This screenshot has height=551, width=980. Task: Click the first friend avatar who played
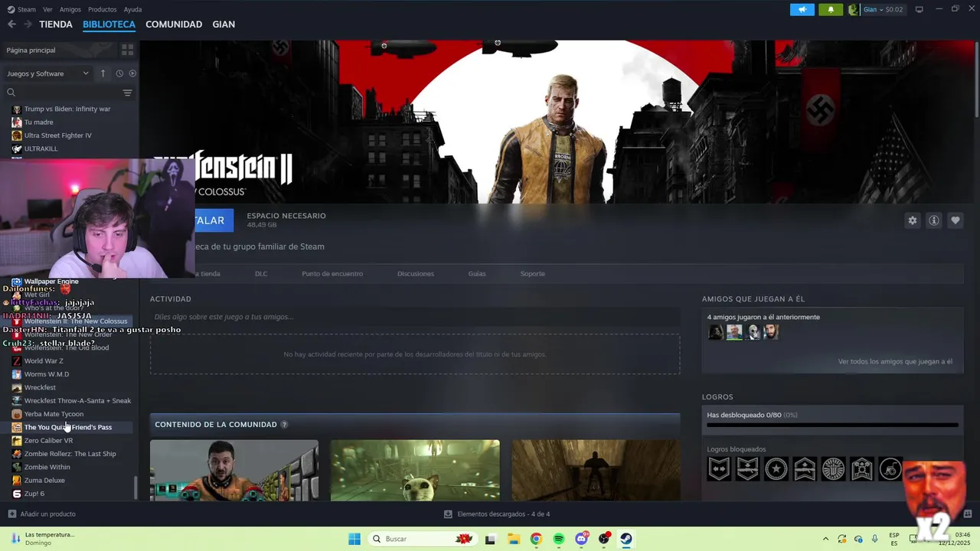716,332
